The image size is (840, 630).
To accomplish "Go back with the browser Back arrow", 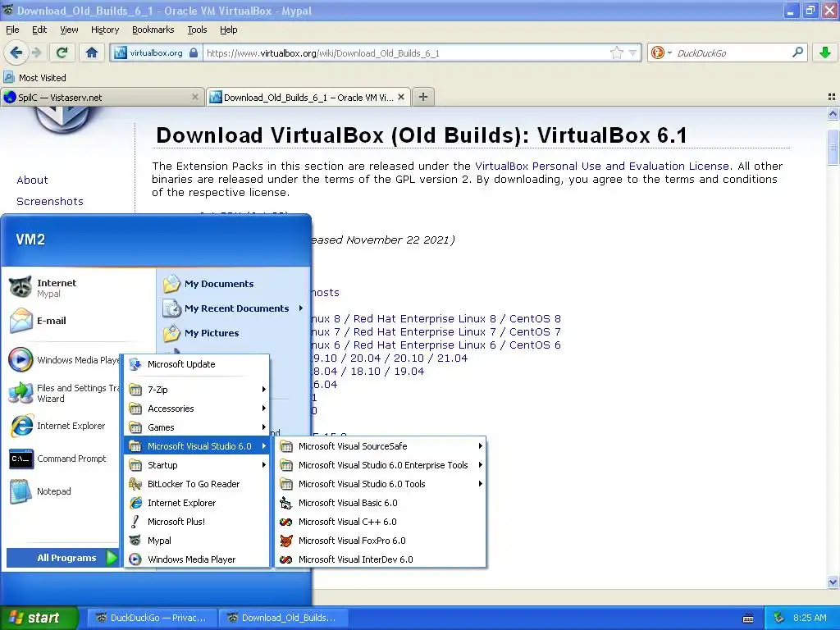I will [x=16, y=52].
